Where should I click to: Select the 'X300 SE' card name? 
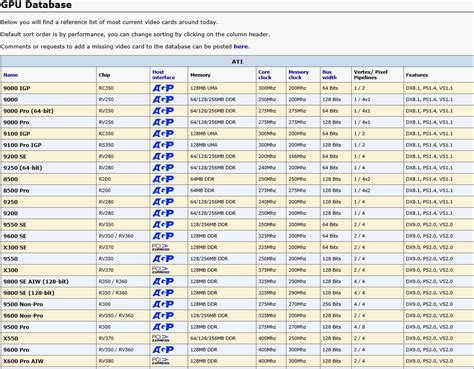pyautogui.click(x=15, y=247)
